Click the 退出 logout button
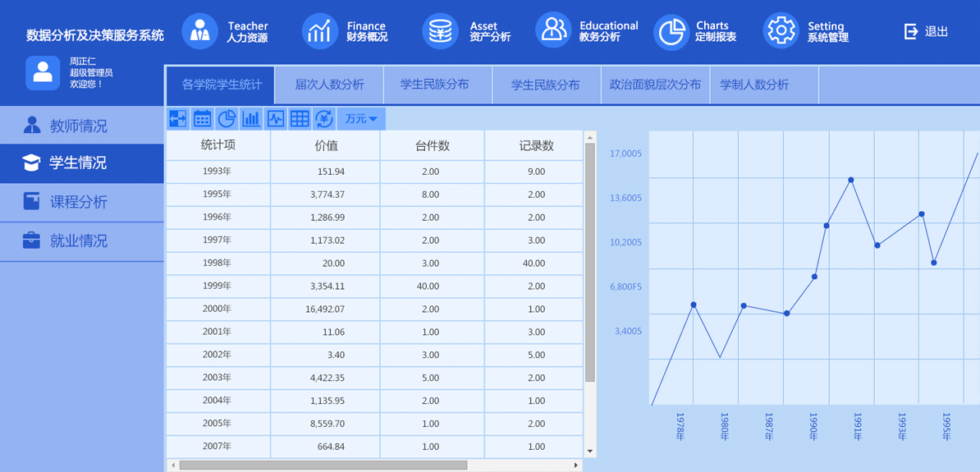The image size is (980, 472). click(926, 32)
